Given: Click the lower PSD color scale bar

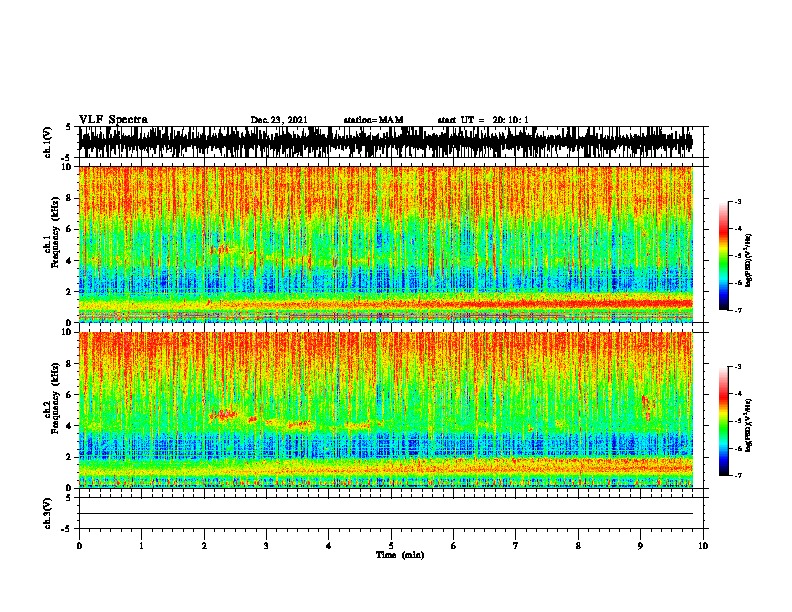Looking at the screenshot, I should tap(724, 421).
